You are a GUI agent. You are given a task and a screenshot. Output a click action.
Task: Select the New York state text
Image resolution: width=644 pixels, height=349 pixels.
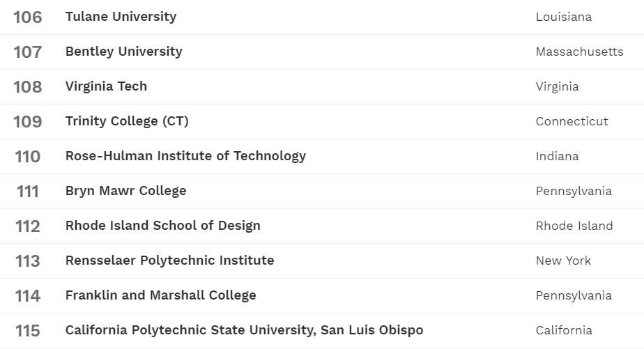(563, 261)
